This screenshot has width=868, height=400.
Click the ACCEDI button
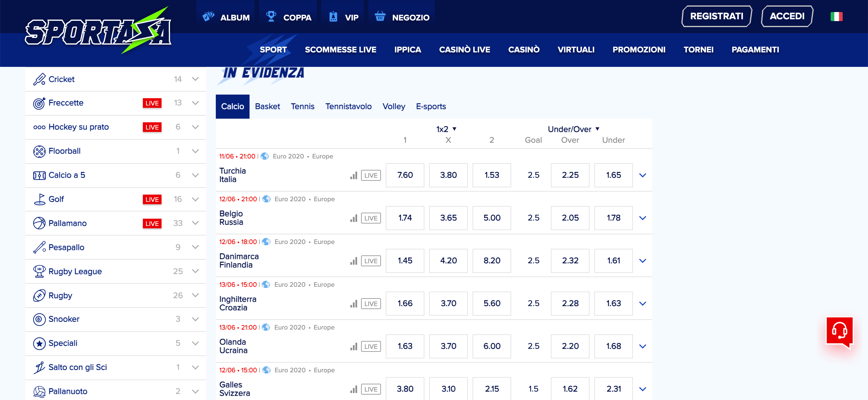[x=787, y=15]
